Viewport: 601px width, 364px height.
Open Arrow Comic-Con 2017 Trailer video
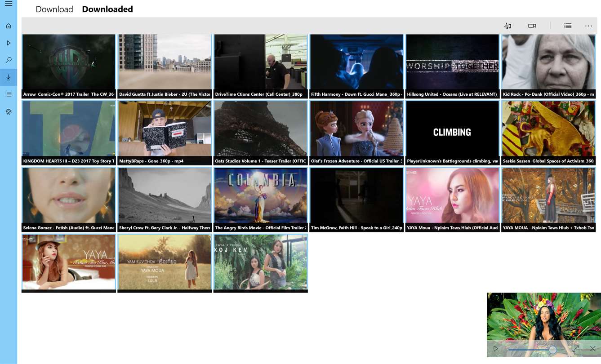(x=69, y=67)
